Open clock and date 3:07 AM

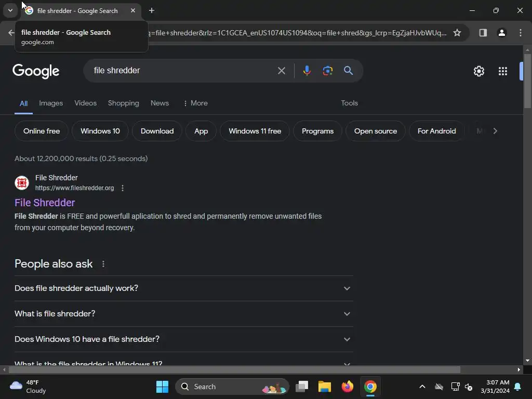[495, 387]
